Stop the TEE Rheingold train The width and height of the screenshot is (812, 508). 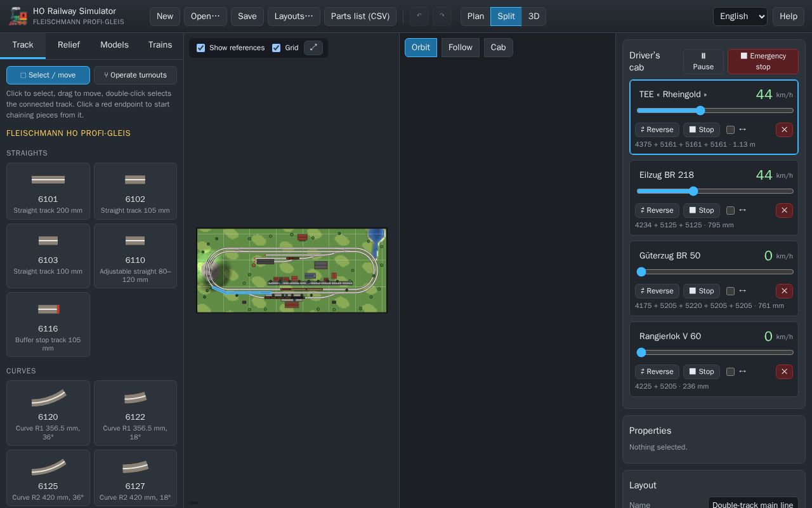[x=702, y=130]
